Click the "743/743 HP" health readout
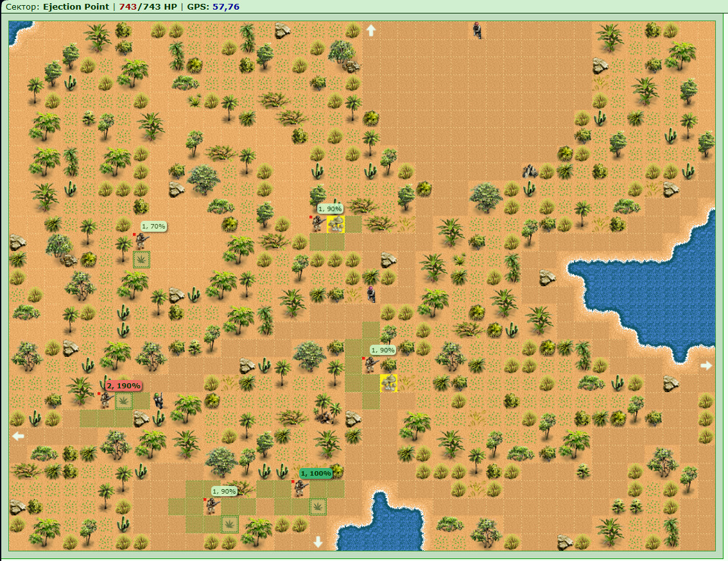Image resolution: width=728 pixels, height=561 pixels. [x=148, y=6]
